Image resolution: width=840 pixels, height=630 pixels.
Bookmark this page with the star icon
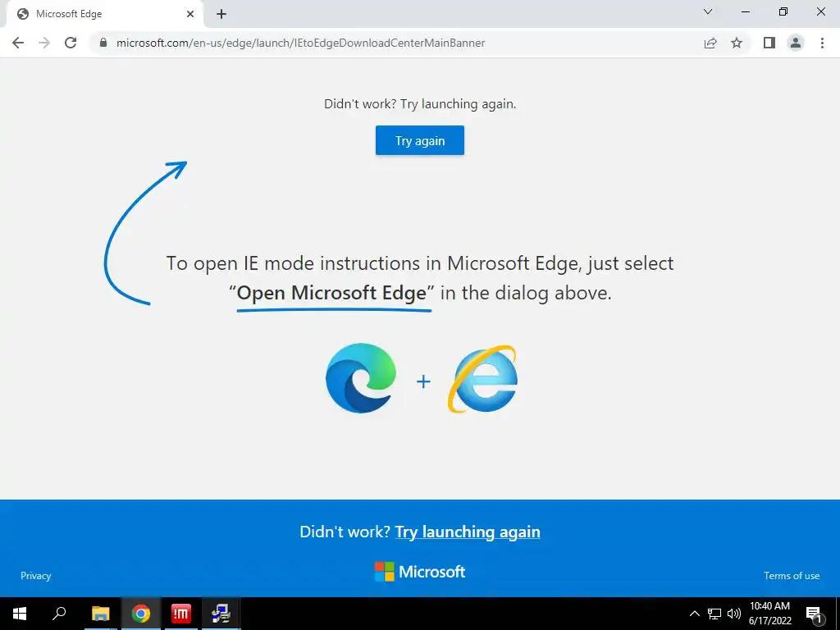tap(737, 43)
